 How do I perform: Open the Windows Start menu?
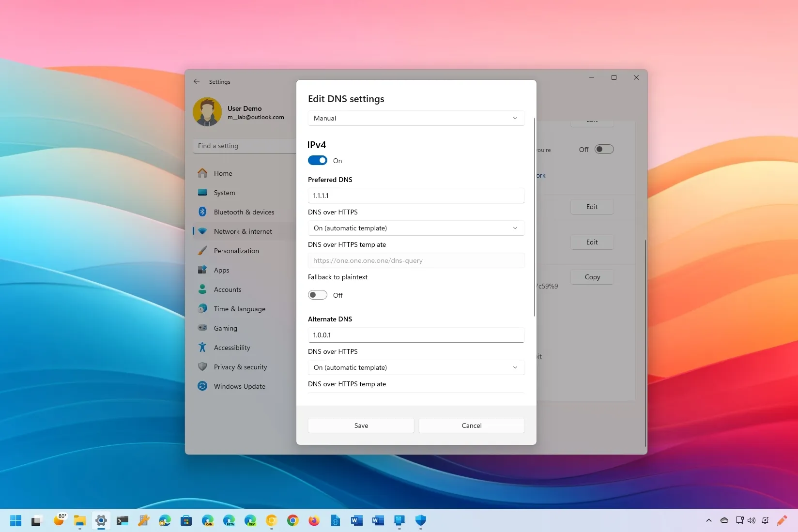click(x=15, y=520)
